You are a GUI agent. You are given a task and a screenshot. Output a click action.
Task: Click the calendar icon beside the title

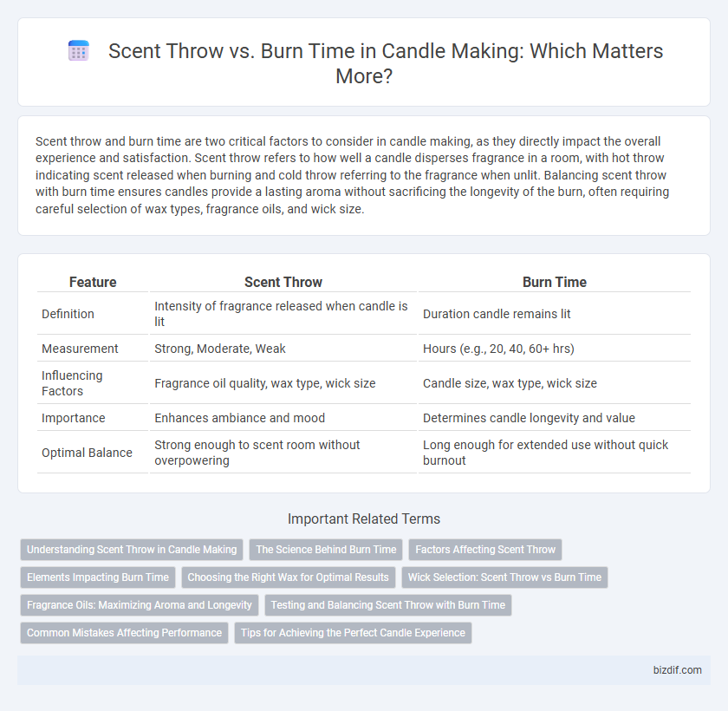point(79,50)
